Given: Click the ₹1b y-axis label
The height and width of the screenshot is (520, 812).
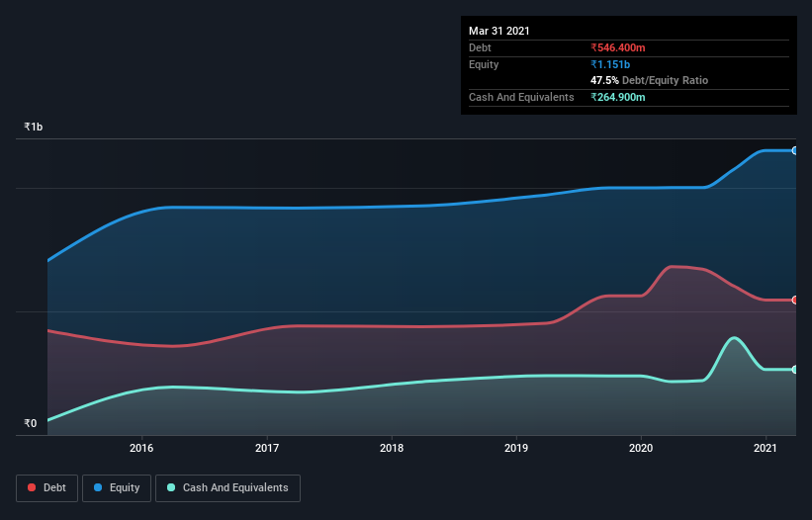Looking at the screenshot, I should click(x=34, y=127).
